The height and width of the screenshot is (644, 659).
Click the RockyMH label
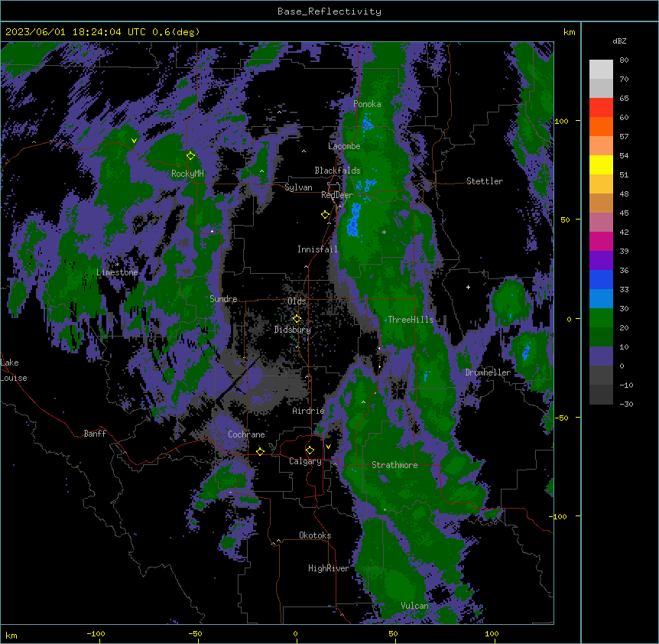(x=187, y=174)
